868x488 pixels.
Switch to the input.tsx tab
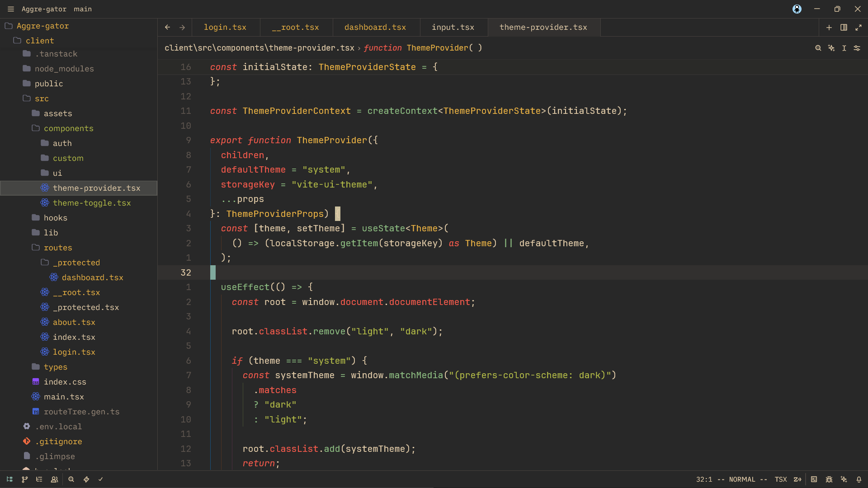[x=453, y=28]
